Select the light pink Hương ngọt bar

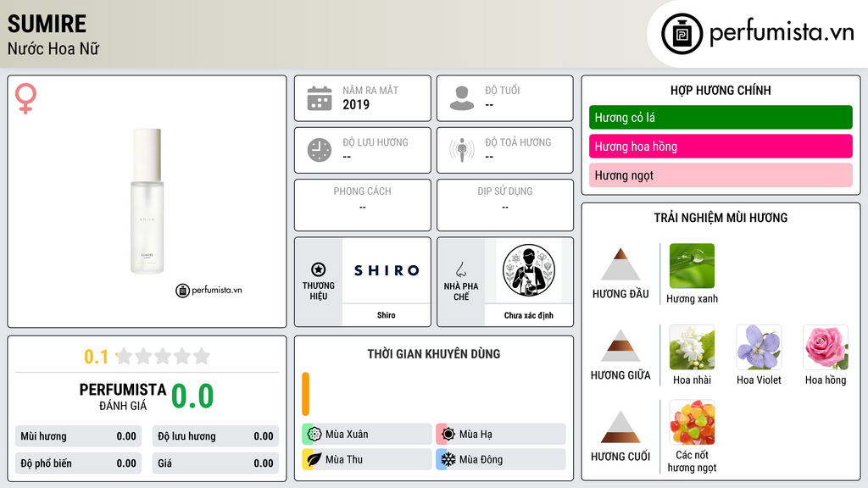pos(721,175)
